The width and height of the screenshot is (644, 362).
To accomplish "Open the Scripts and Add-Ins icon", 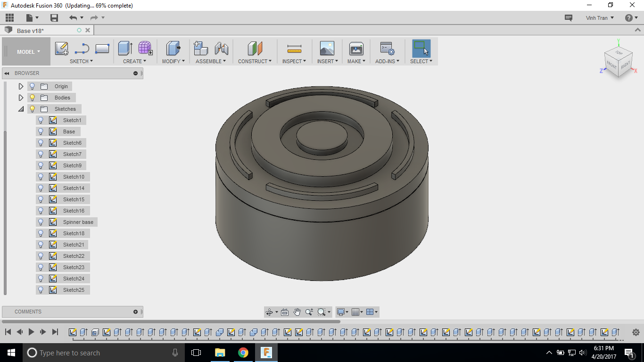I will point(387,49).
